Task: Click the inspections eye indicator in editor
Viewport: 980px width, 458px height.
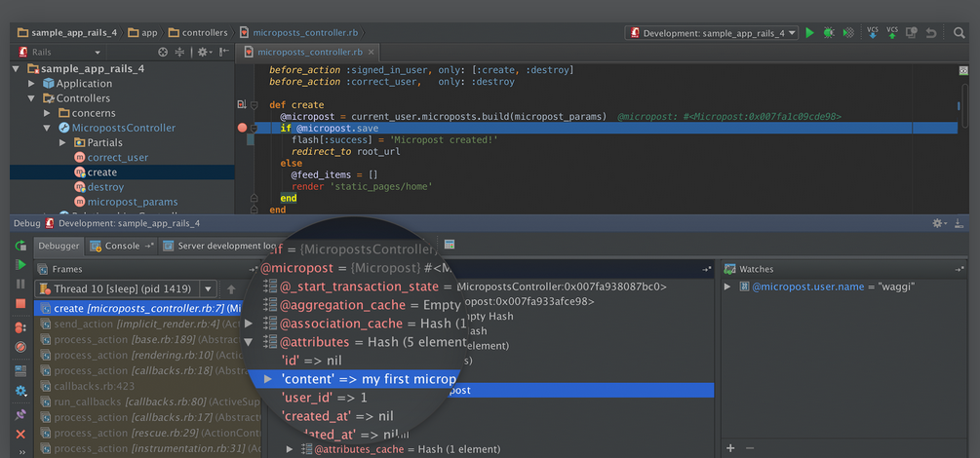Action: [x=963, y=70]
